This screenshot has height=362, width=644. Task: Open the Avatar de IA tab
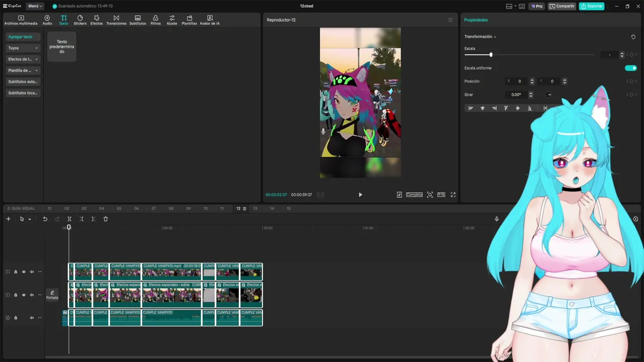210,20
